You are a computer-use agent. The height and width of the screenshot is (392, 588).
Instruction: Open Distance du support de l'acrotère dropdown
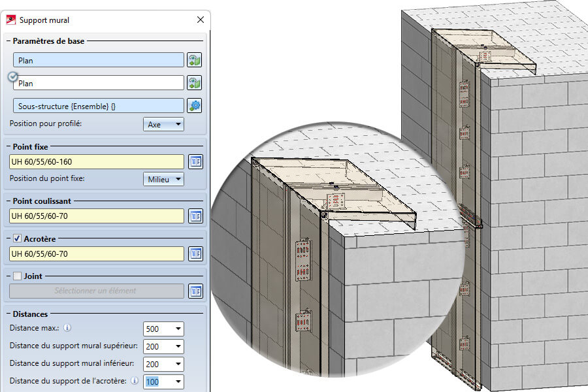163,382
